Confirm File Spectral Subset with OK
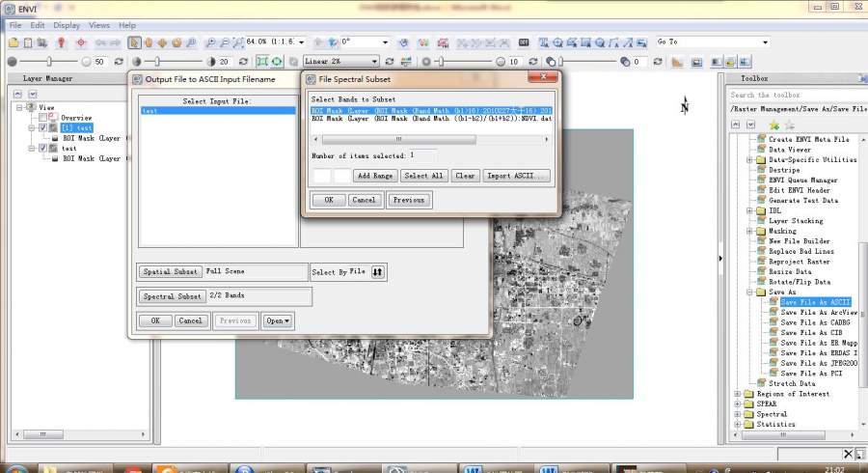 click(x=329, y=200)
